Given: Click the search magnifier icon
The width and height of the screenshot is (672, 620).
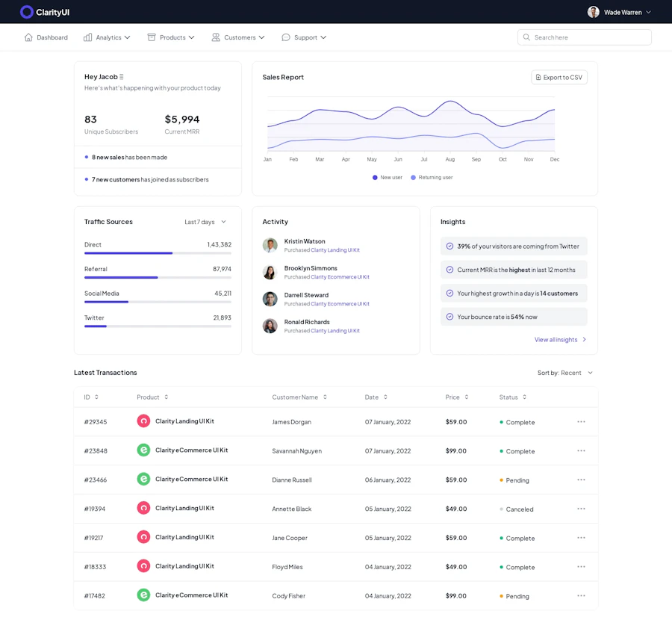Looking at the screenshot, I should pos(526,37).
